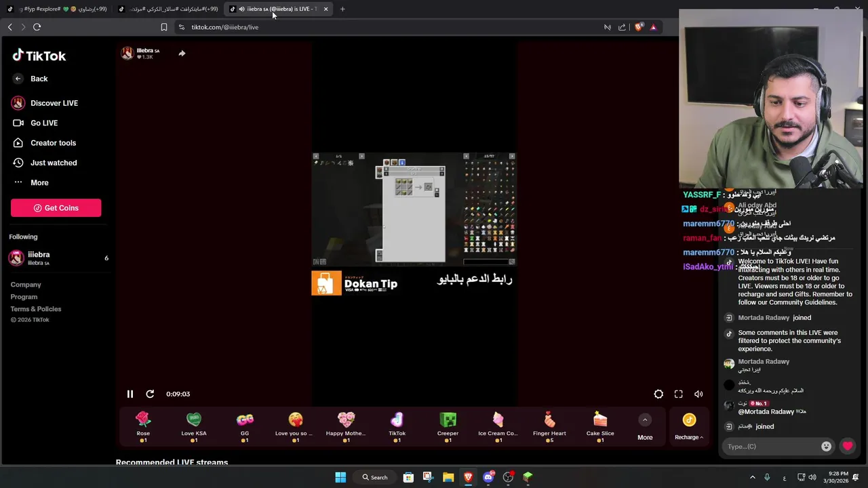Open the Company footer link

(26, 285)
